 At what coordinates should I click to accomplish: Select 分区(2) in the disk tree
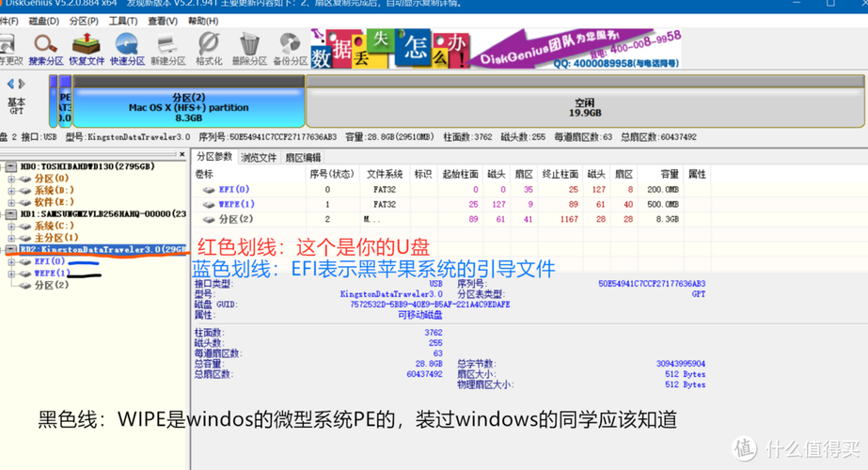point(52,285)
